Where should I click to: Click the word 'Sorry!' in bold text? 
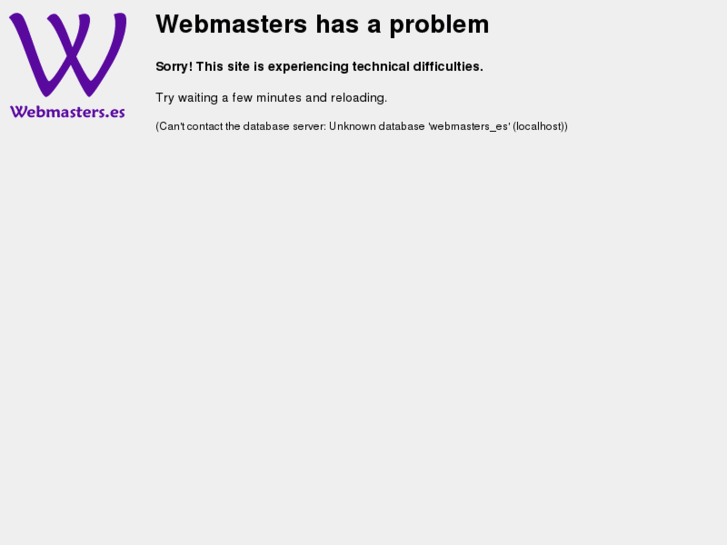[x=174, y=67]
